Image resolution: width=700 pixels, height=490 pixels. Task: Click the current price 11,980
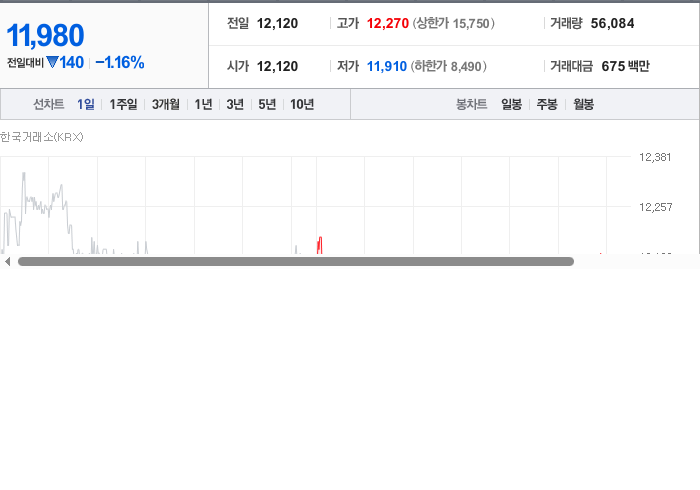(x=45, y=35)
